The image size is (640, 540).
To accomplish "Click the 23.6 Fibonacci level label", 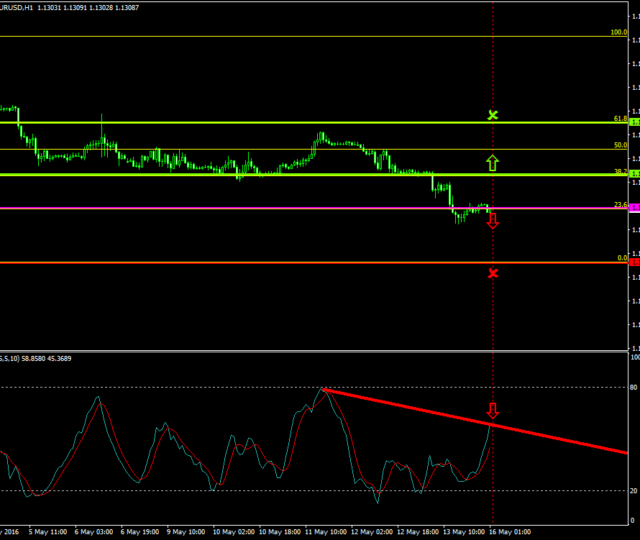I will pyautogui.click(x=620, y=205).
